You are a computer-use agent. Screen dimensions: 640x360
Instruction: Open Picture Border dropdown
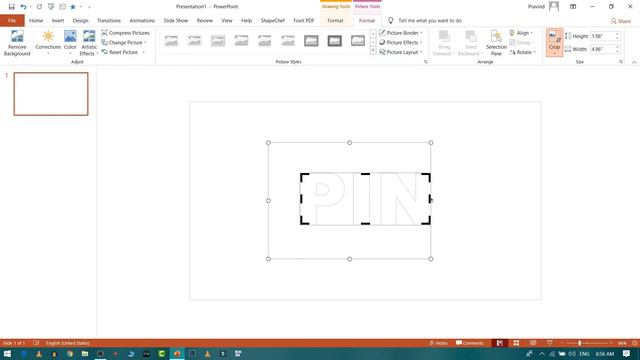[401, 33]
